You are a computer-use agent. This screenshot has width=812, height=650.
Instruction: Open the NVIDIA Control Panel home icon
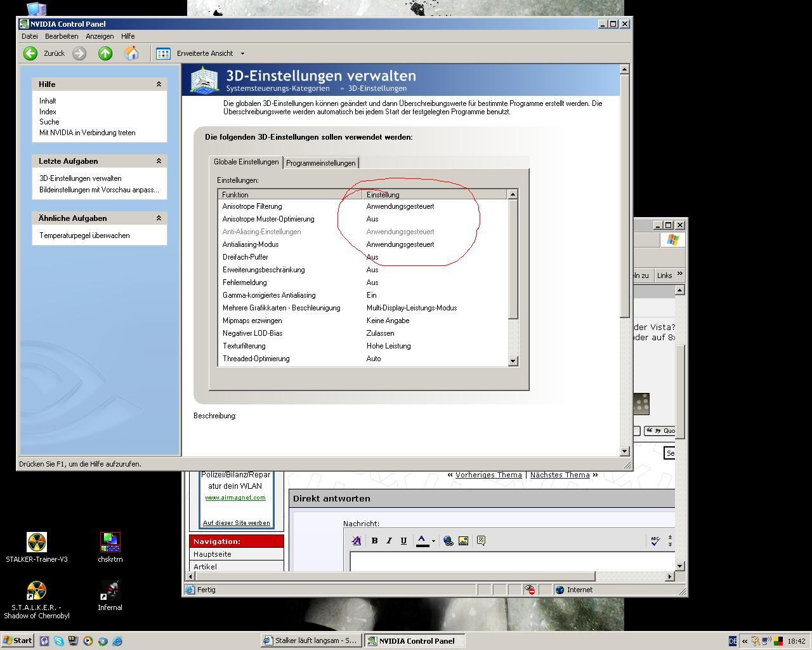[x=131, y=53]
